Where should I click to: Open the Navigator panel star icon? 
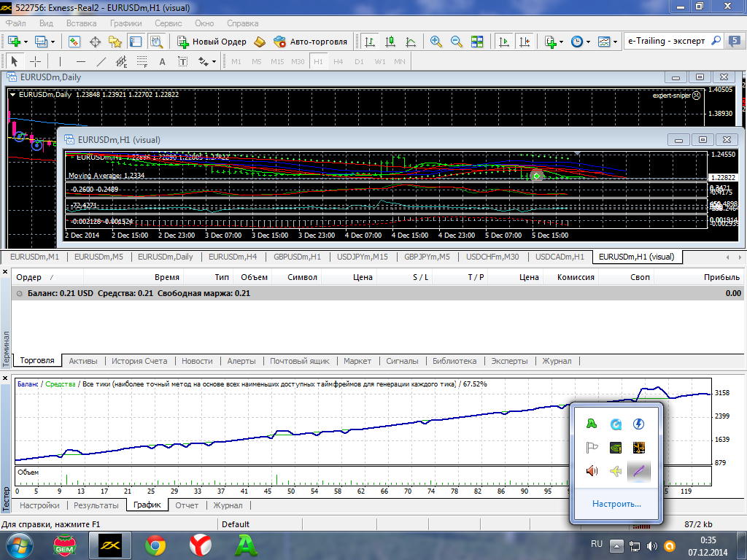[x=115, y=42]
